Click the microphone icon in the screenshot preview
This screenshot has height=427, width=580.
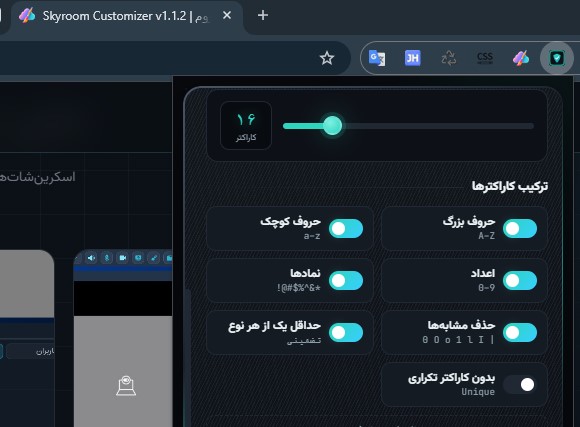(107, 258)
